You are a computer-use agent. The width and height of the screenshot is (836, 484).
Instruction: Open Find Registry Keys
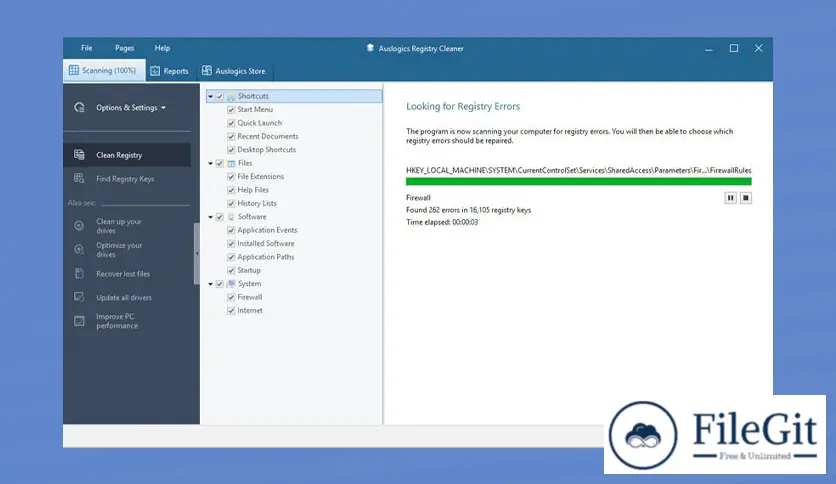click(127, 179)
